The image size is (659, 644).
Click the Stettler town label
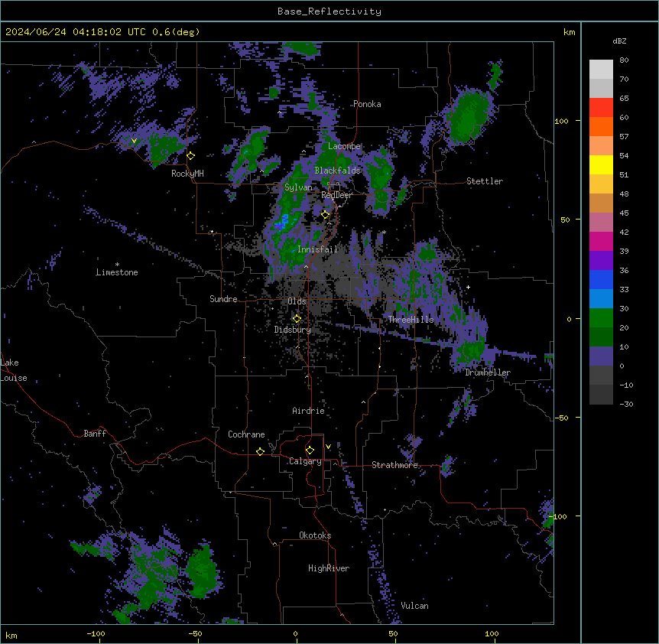(485, 181)
